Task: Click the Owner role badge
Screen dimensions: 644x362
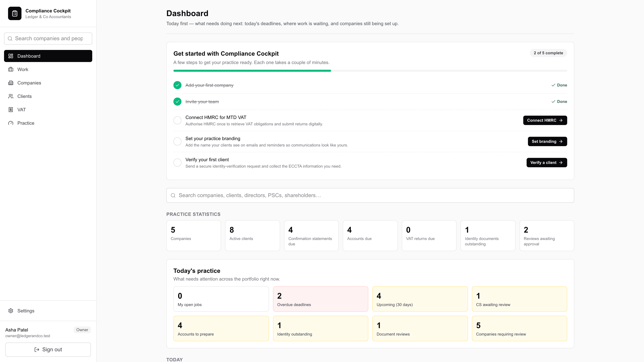Action: 82,330
